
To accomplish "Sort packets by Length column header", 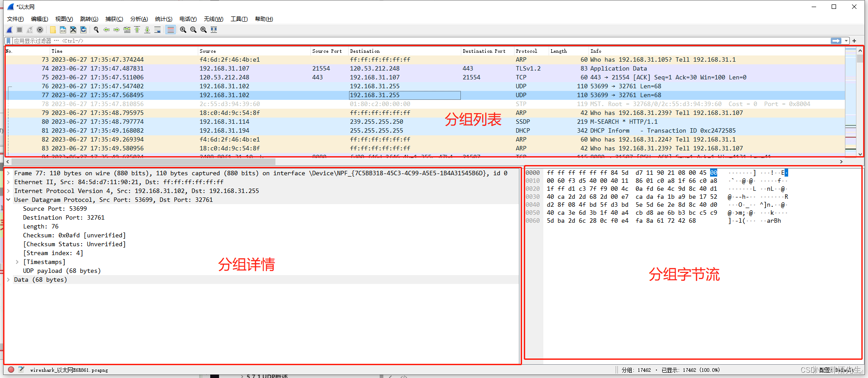I will (x=569, y=51).
